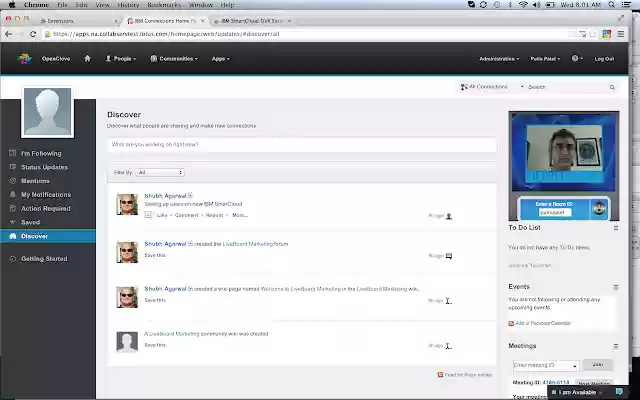
Task: Click the round avatar icon beside Room ID
Action: (x=599, y=209)
